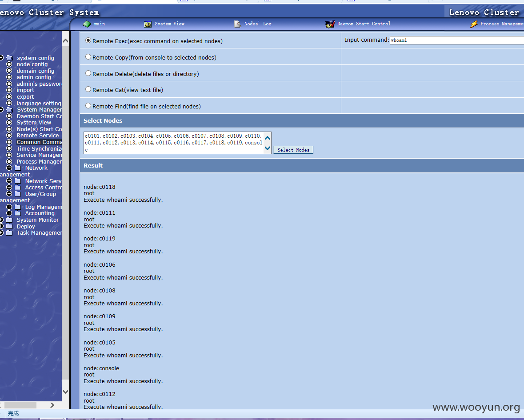Click the node list scroll down arrow

click(x=268, y=148)
